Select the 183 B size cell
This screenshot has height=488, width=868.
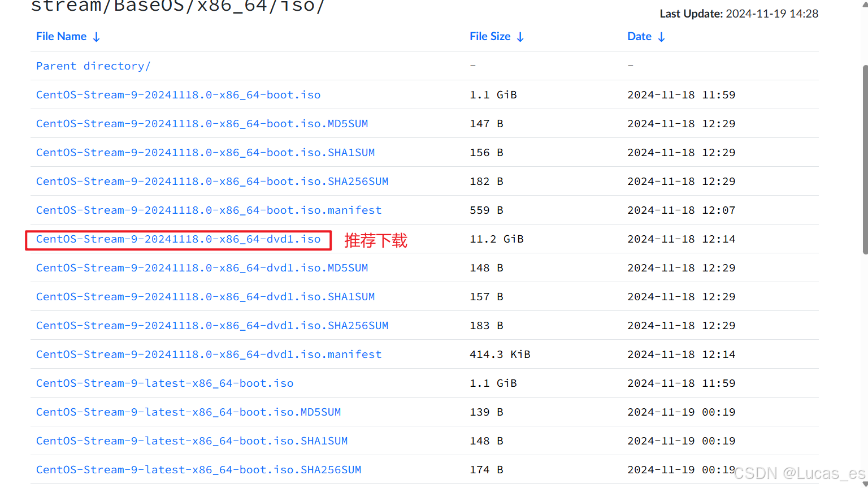coord(487,325)
